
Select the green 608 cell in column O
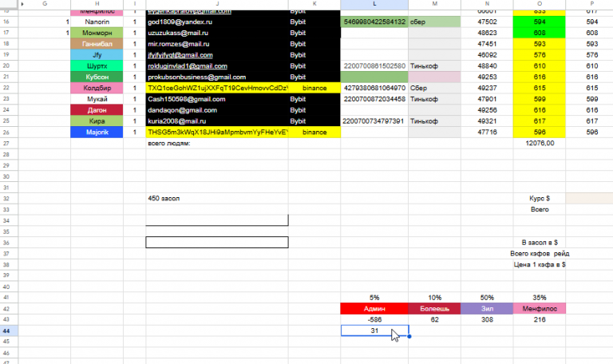tap(539, 33)
